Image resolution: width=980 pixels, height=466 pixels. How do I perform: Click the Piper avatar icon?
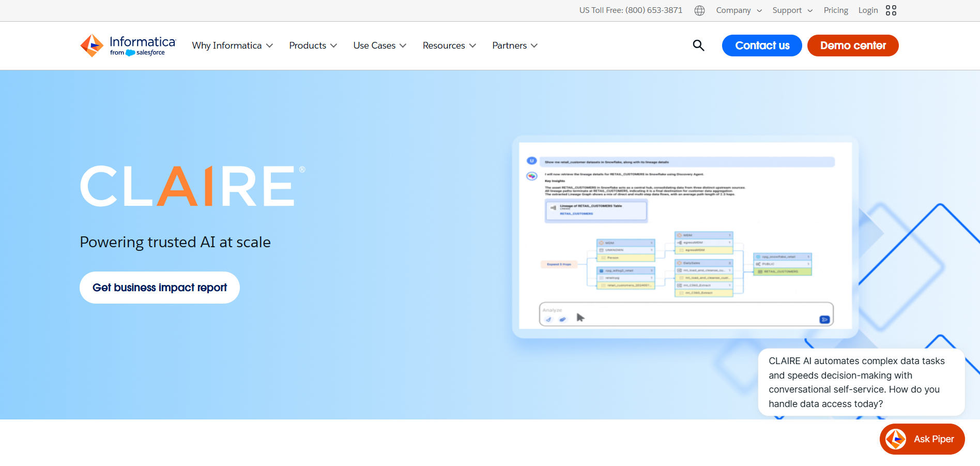pos(896,439)
